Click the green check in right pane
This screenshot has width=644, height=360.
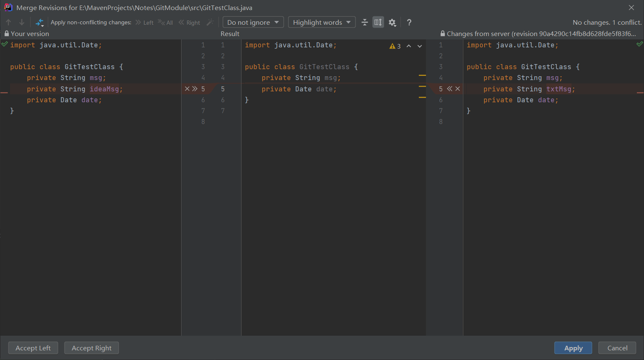[639, 44]
